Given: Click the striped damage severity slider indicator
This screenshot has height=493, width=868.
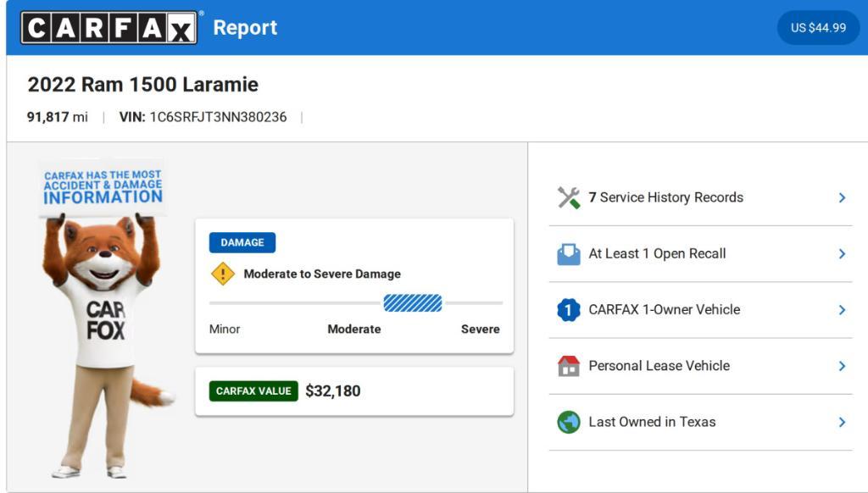Looking at the screenshot, I should point(413,303).
